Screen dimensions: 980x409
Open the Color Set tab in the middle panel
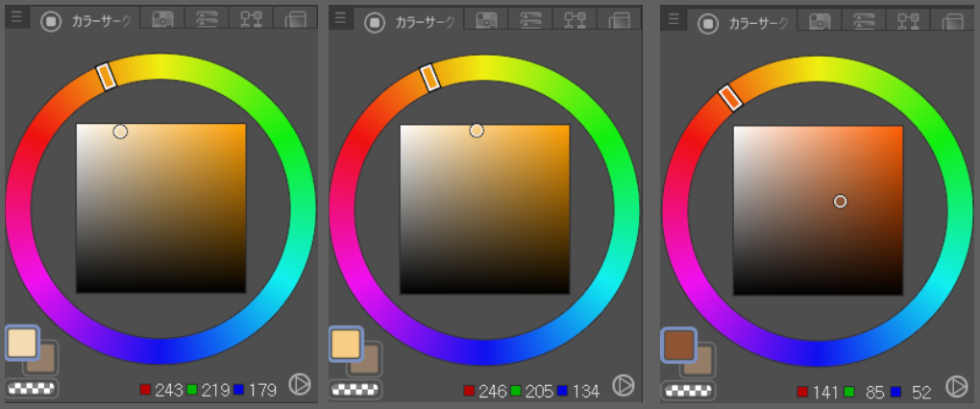pyautogui.click(x=485, y=18)
